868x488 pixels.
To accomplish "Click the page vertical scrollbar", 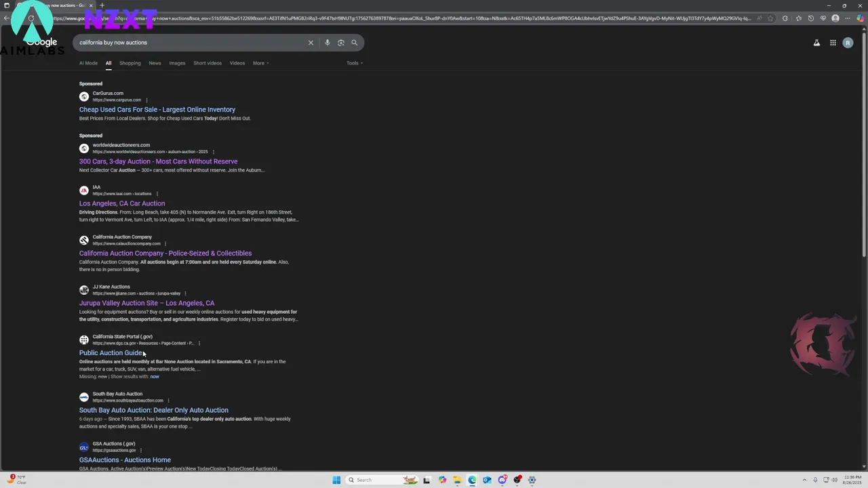I will tap(864, 146).
